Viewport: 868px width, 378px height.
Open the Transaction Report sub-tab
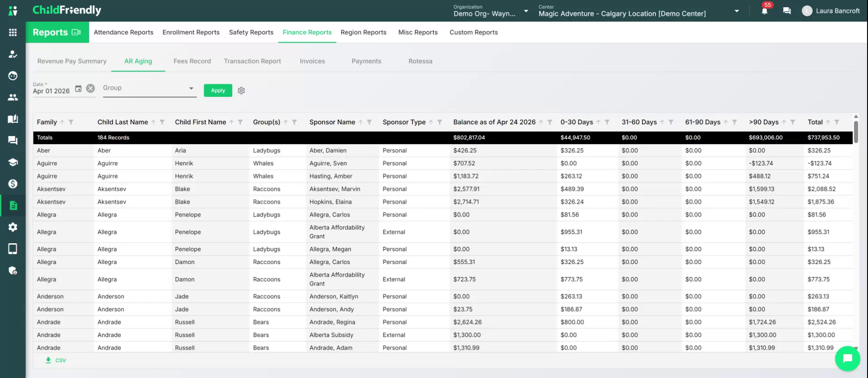[252, 61]
